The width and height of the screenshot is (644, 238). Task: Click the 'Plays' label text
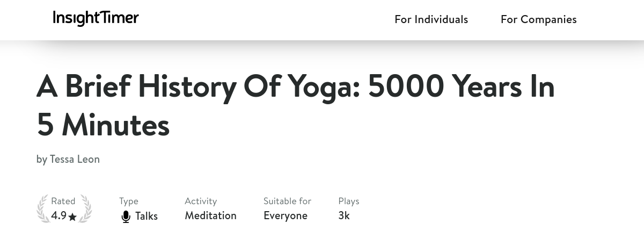pyautogui.click(x=349, y=201)
